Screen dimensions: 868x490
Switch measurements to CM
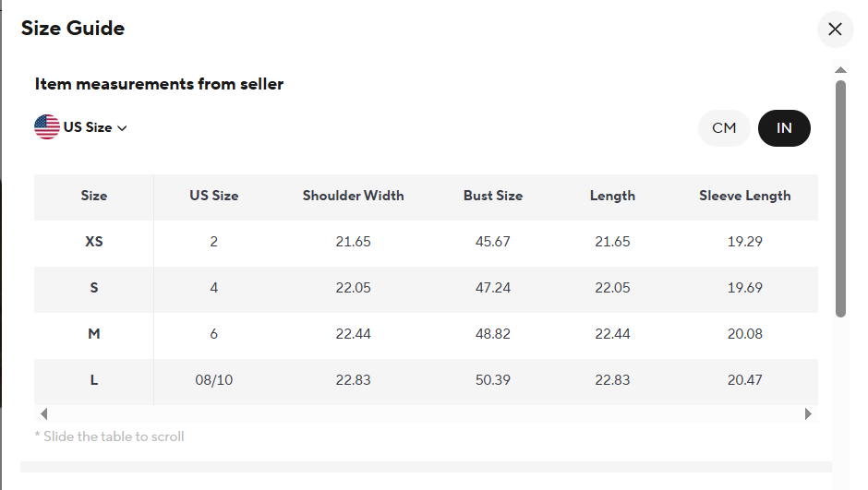pos(724,128)
